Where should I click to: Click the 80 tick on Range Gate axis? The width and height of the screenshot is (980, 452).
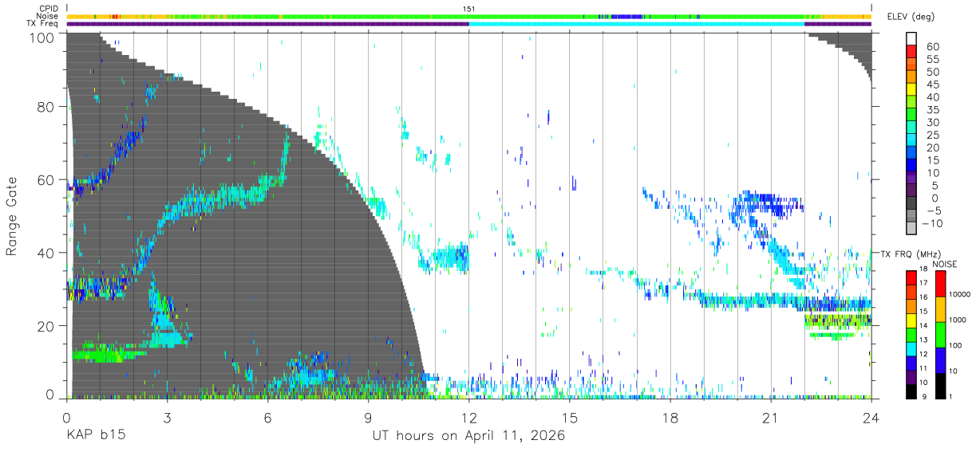47,107
